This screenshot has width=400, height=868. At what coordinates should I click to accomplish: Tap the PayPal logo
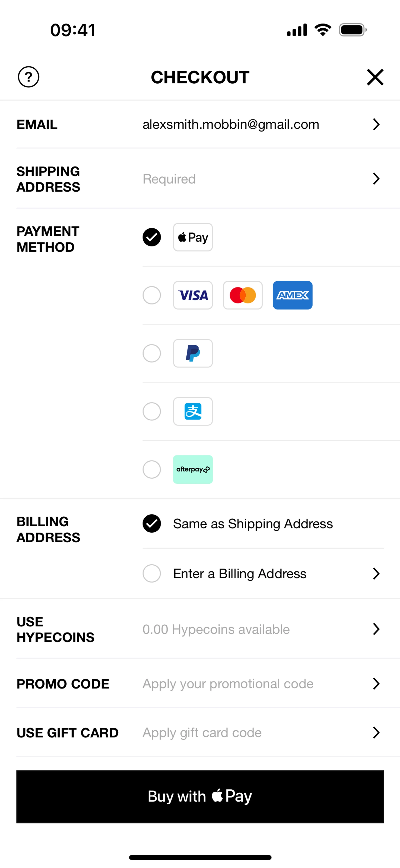193,353
